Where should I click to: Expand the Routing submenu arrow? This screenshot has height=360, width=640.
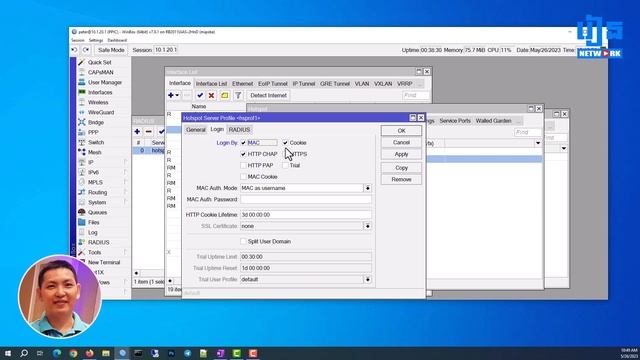pyautogui.click(x=125, y=192)
